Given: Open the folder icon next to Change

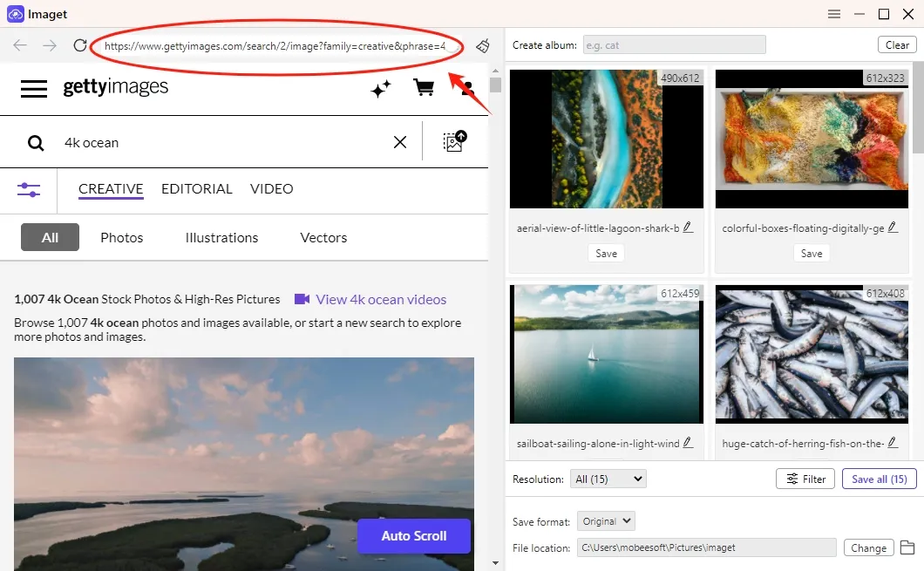Looking at the screenshot, I should point(907,547).
